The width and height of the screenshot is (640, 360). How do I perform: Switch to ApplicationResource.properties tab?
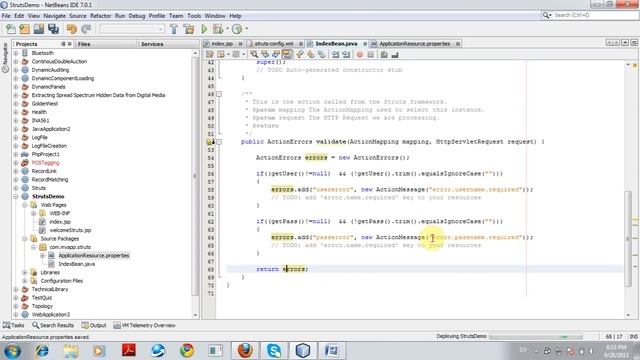415,44
